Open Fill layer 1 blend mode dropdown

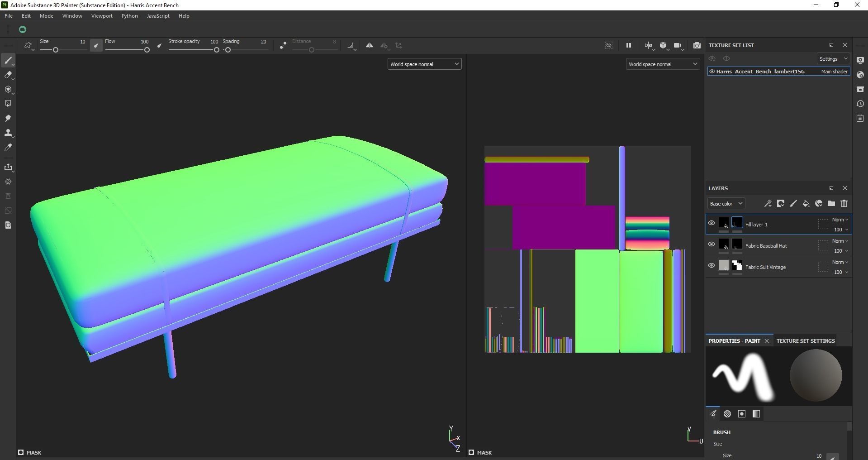tap(840, 220)
